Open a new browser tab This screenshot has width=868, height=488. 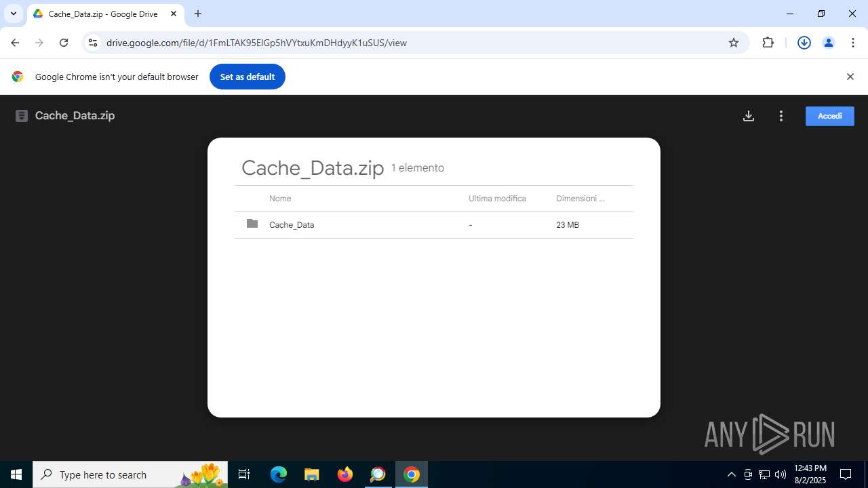(198, 14)
